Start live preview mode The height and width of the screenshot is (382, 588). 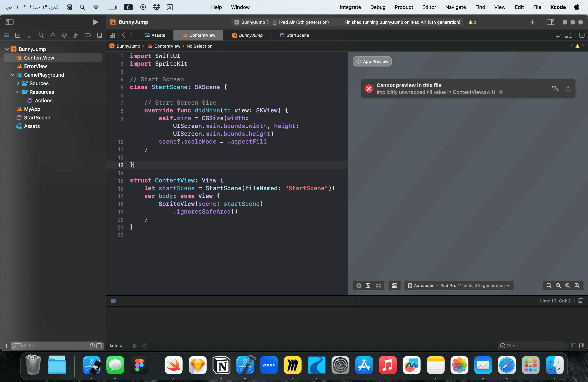pyautogui.click(x=359, y=286)
